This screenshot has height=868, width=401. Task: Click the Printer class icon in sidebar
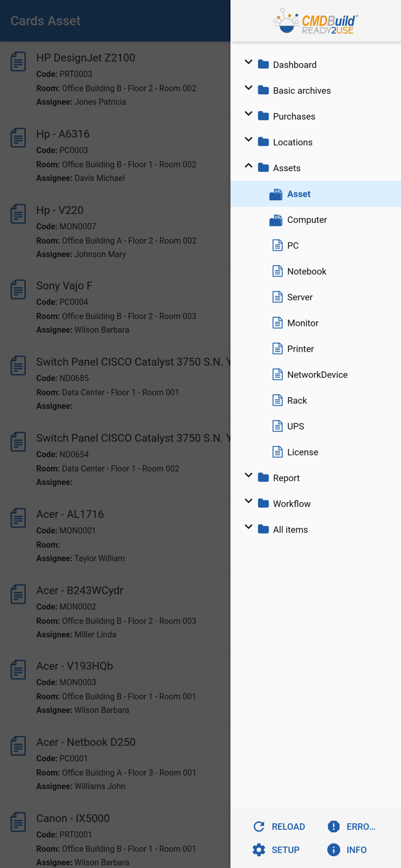[277, 348]
